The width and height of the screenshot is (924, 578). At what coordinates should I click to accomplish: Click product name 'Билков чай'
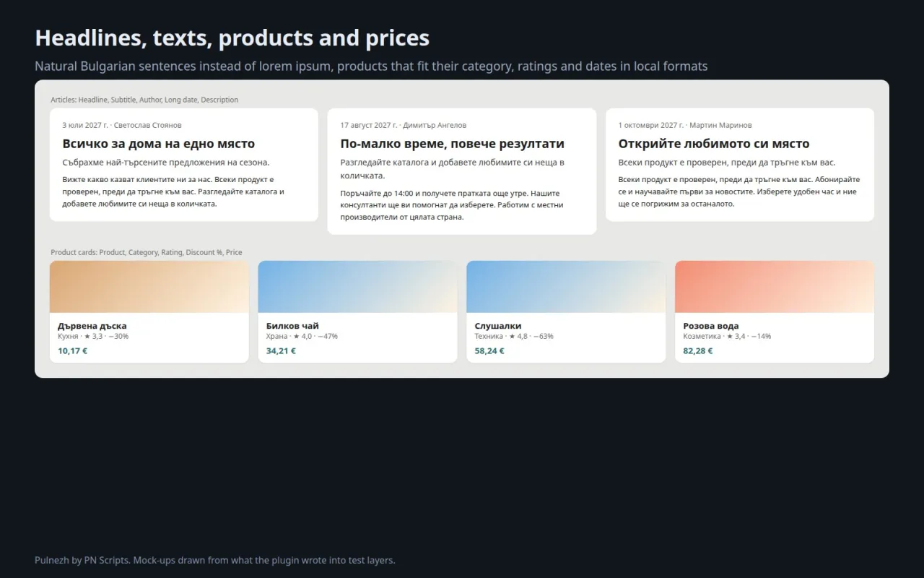pyautogui.click(x=292, y=326)
